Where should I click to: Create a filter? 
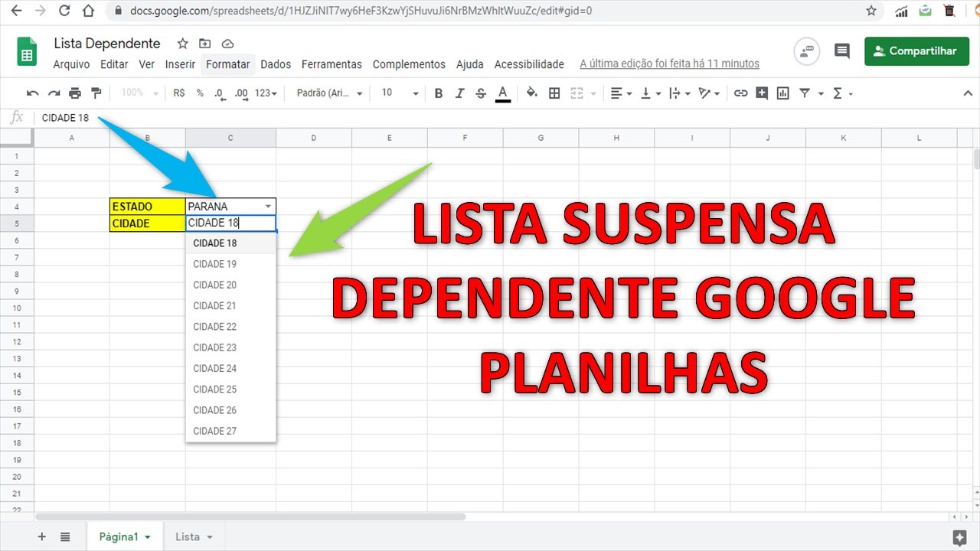tap(805, 93)
